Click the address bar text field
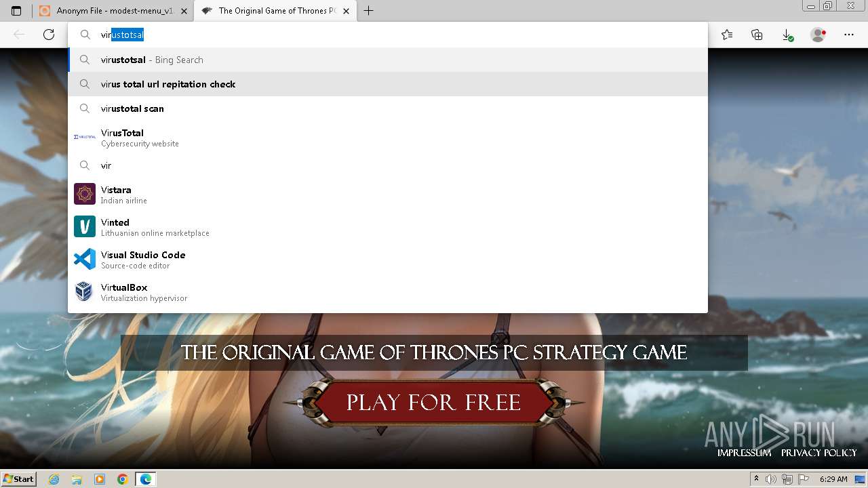Image resolution: width=868 pixels, height=488 pixels. [388, 35]
